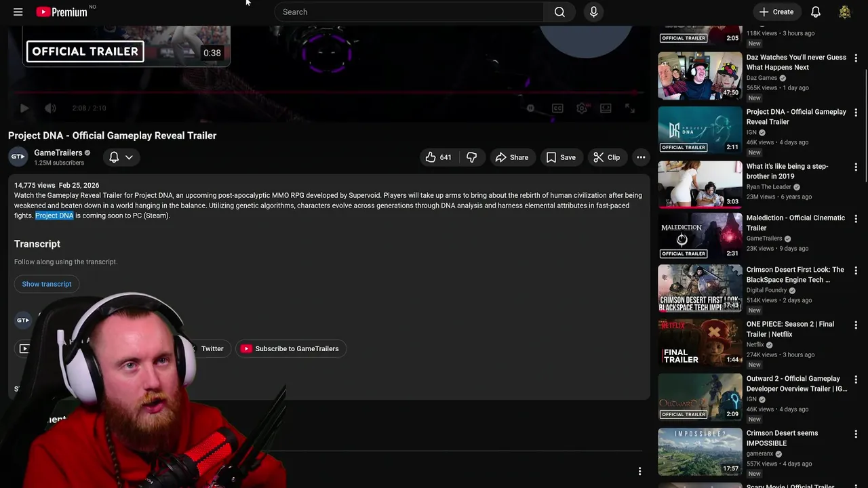Open the hamburger guide menu

(x=18, y=12)
